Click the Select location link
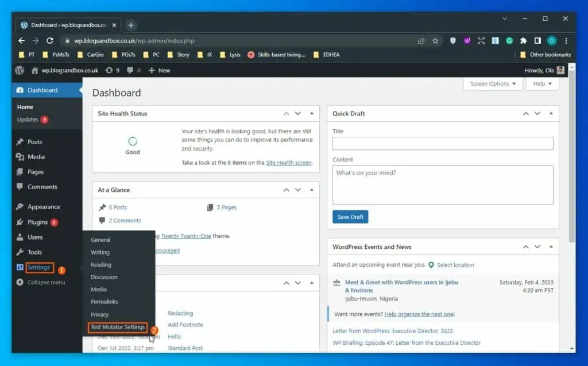588x366 pixels. point(455,265)
